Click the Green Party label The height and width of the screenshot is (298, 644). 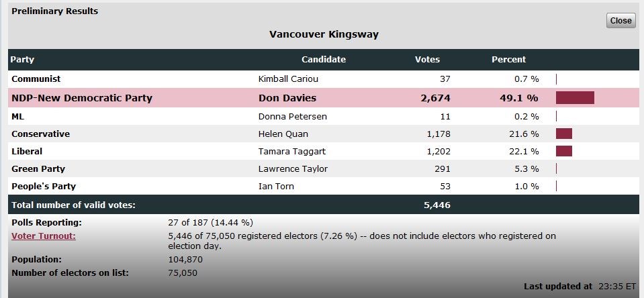(x=38, y=168)
